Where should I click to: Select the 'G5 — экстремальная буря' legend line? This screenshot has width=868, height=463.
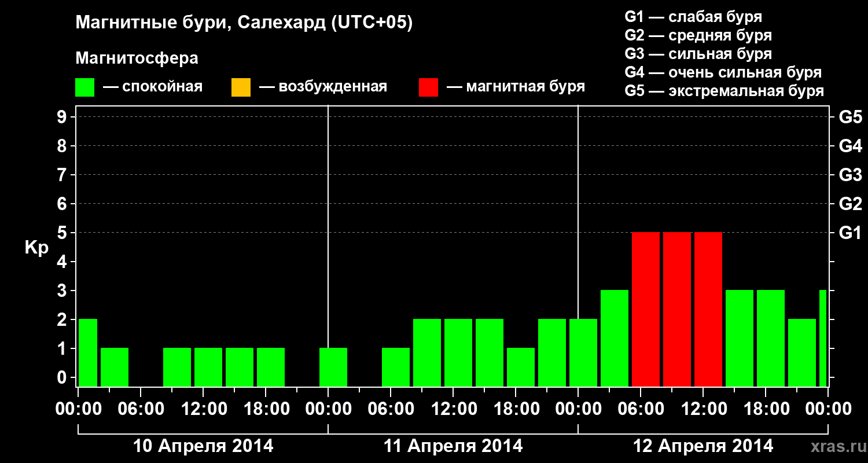pyautogui.click(x=724, y=91)
